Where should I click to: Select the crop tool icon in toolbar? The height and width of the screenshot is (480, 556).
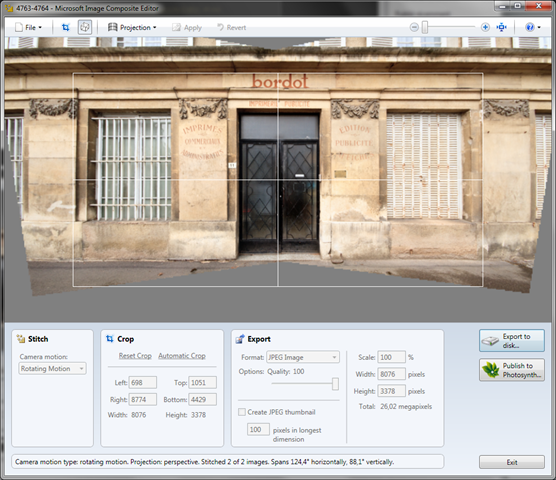click(66, 27)
